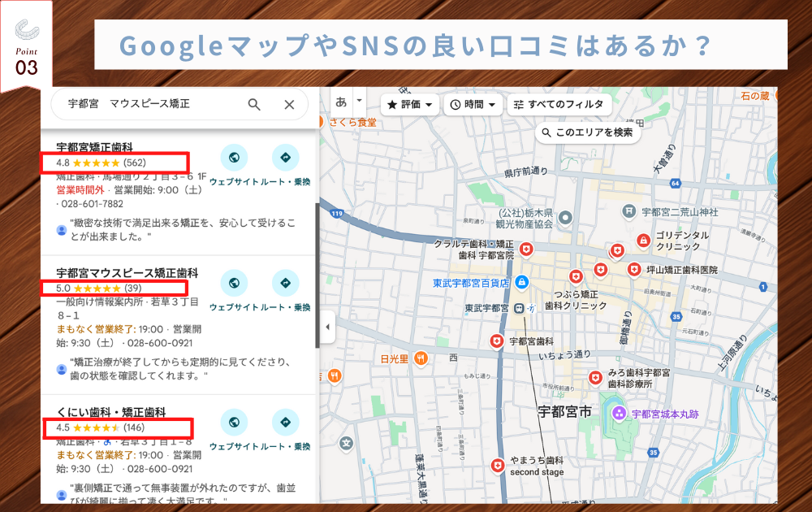Open the 宇都宮マウスピース矯正歯科 listing
The width and height of the screenshot is (812, 512).
(127, 272)
